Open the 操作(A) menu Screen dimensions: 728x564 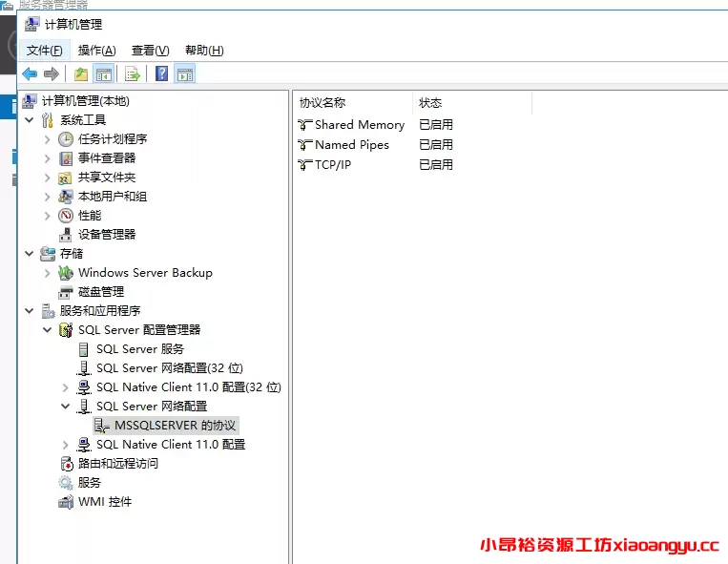coord(97,51)
